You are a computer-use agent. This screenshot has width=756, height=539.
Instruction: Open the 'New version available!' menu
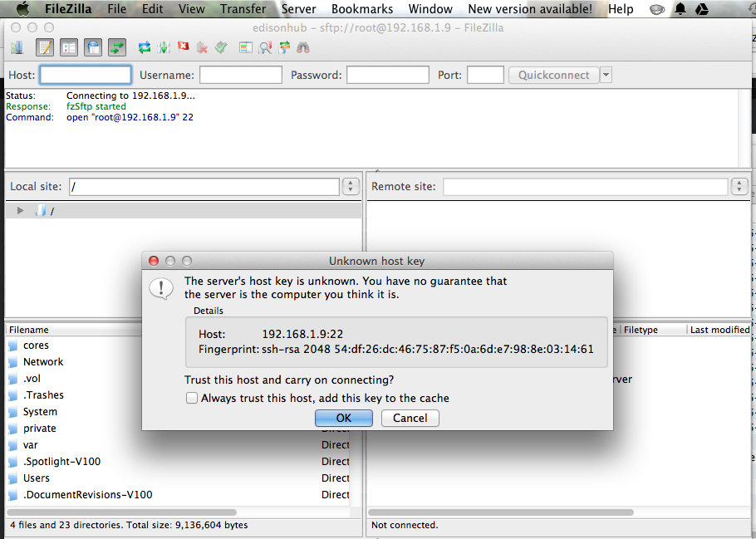tap(530, 8)
